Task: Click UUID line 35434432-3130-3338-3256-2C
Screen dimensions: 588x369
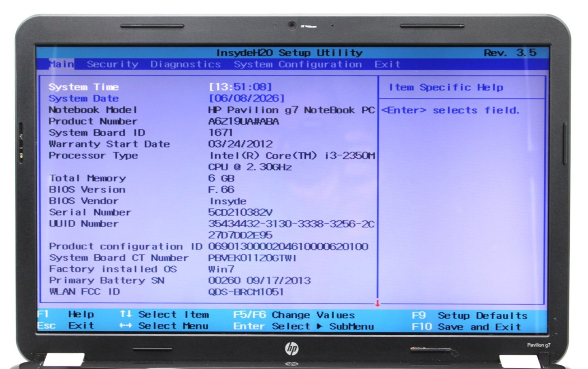Action: coord(291,224)
